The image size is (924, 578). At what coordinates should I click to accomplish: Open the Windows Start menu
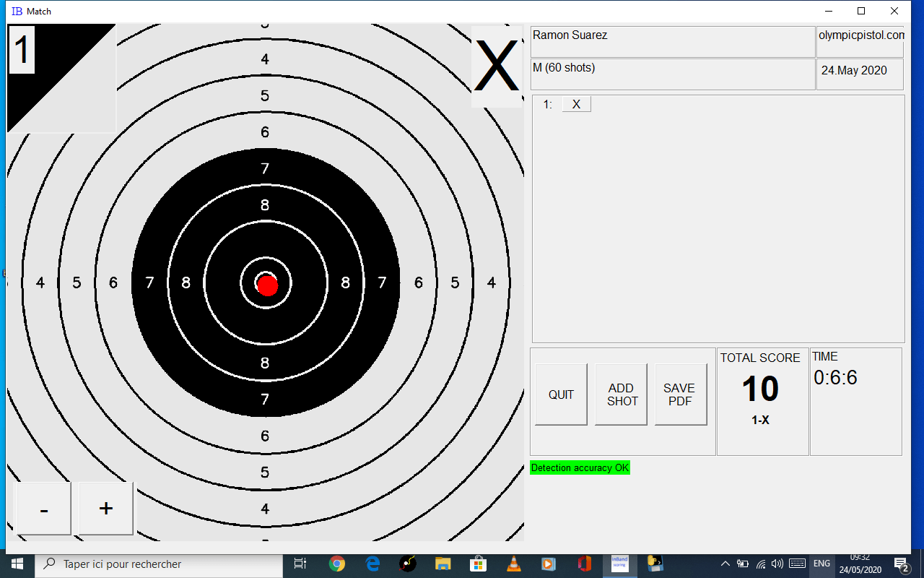coord(17,564)
